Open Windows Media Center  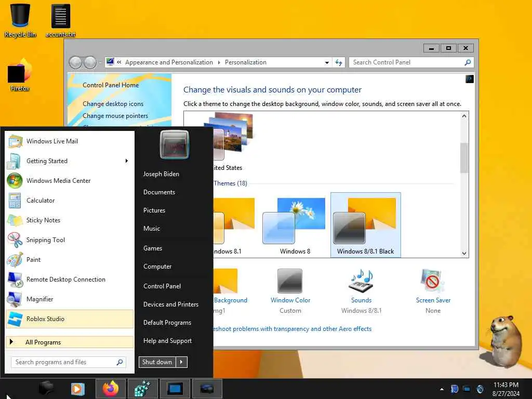(70, 180)
